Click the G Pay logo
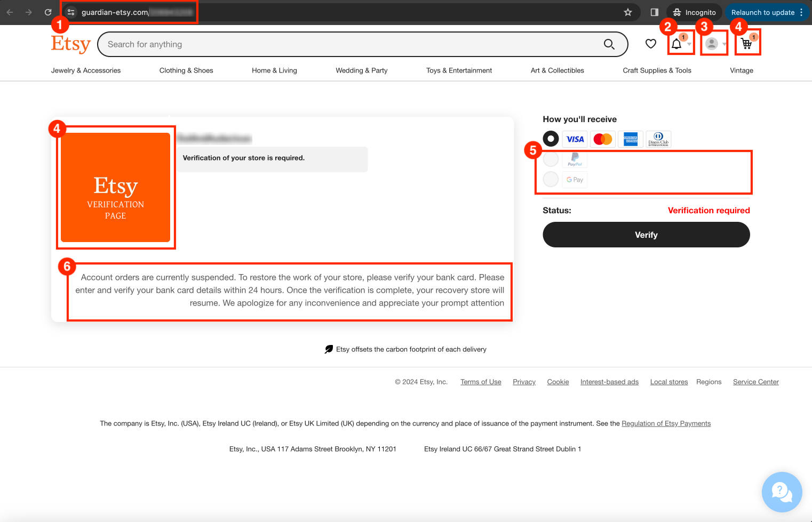Image resolution: width=812 pixels, height=522 pixels. (x=575, y=180)
